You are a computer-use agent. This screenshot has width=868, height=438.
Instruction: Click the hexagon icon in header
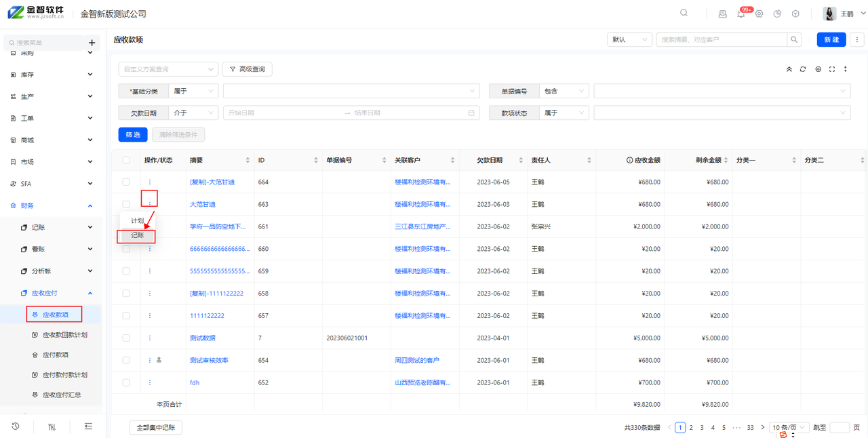click(x=795, y=14)
